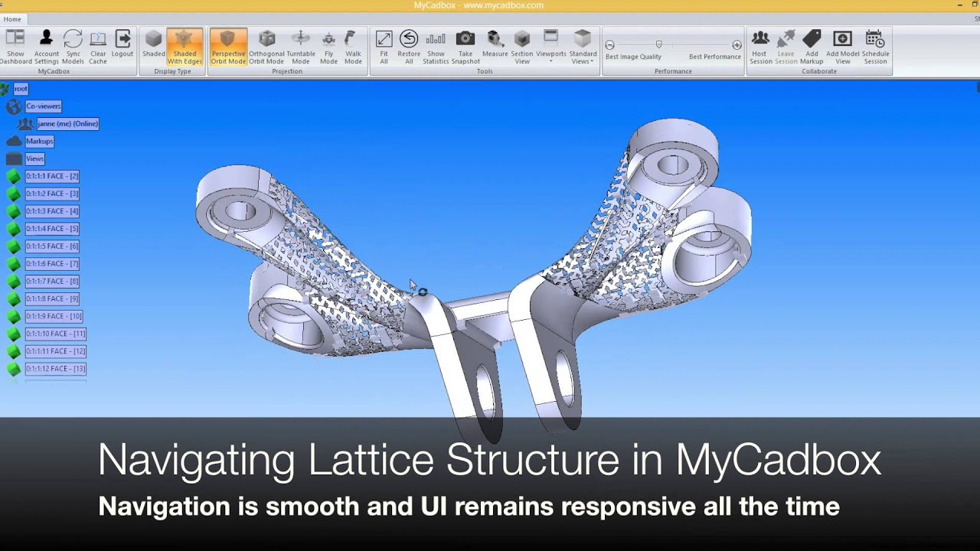The image size is (980, 551).
Task: Select tree item 0:1:1:12 FACE - [13]
Action: click(x=56, y=369)
